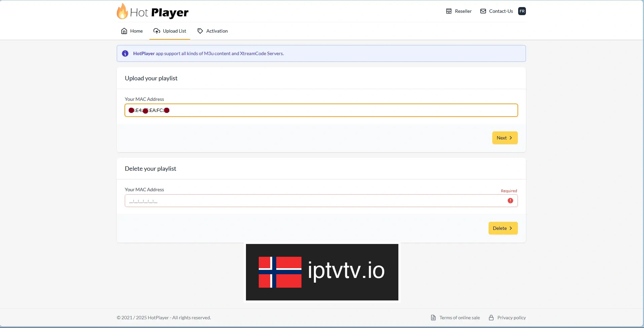Click the HotPlayer link in info banner
This screenshot has height=328, width=644.
[144, 53]
